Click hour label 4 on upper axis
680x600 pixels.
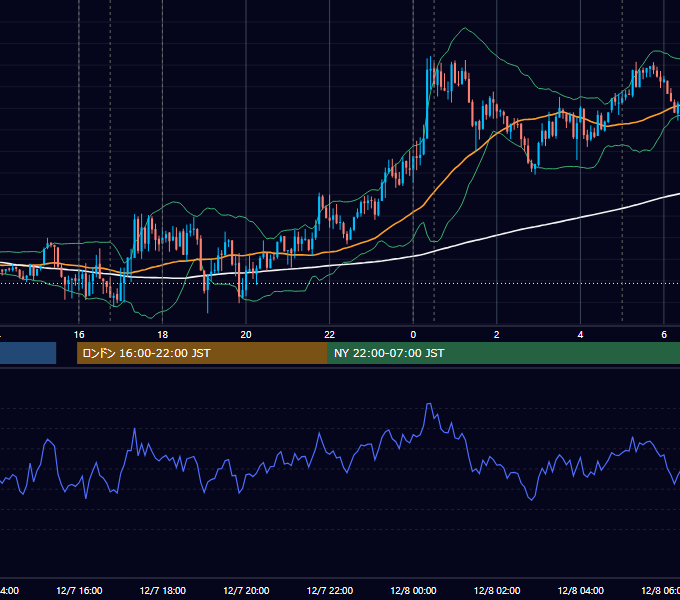(580, 335)
